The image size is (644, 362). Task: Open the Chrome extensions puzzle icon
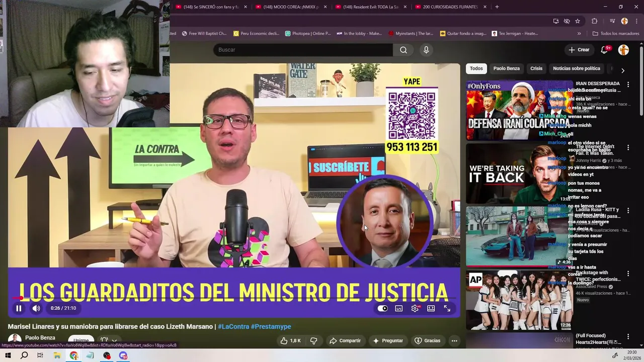[x=594, y=21]
